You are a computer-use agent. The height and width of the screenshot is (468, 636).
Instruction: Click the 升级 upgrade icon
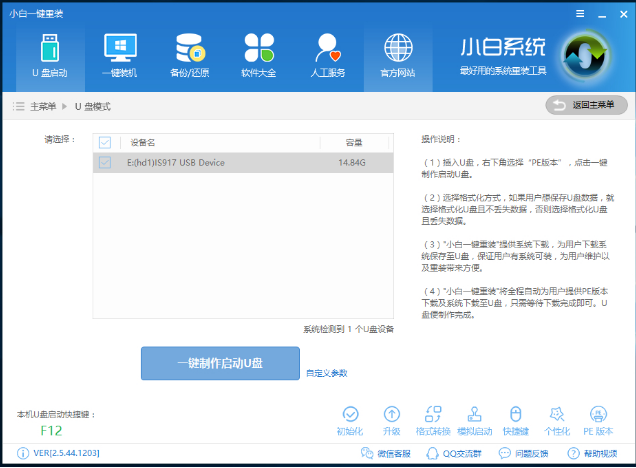click(391, 421)
